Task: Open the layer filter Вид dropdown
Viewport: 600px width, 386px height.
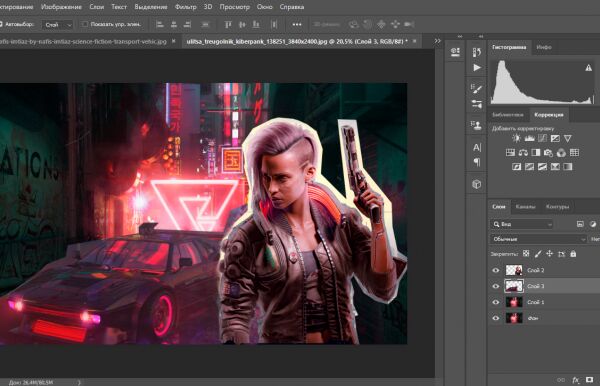Action: coord(521,224)
